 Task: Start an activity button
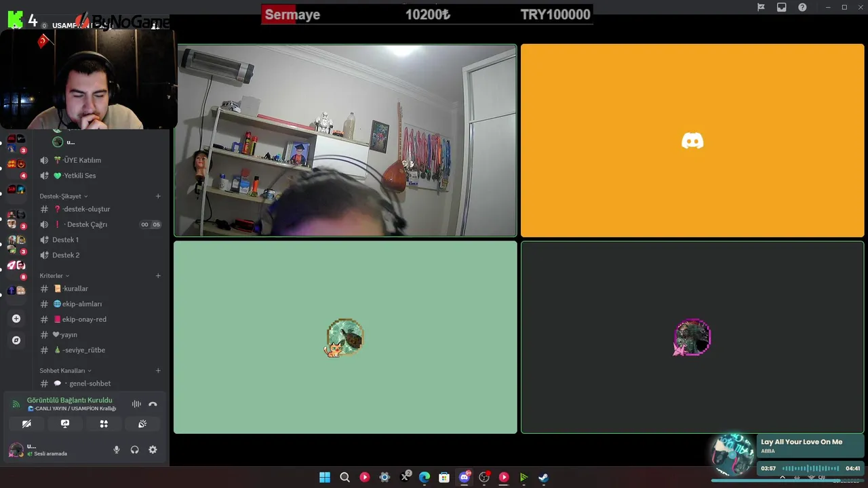click(104, 424)
